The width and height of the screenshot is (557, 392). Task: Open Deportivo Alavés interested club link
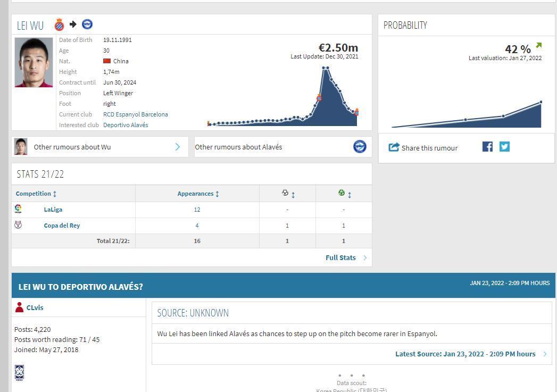[126, 125]
